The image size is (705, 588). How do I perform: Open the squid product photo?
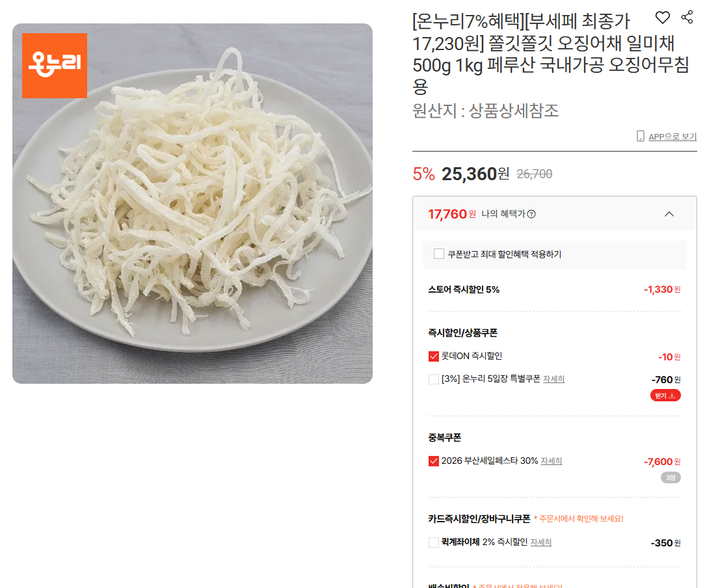[193, 204]
